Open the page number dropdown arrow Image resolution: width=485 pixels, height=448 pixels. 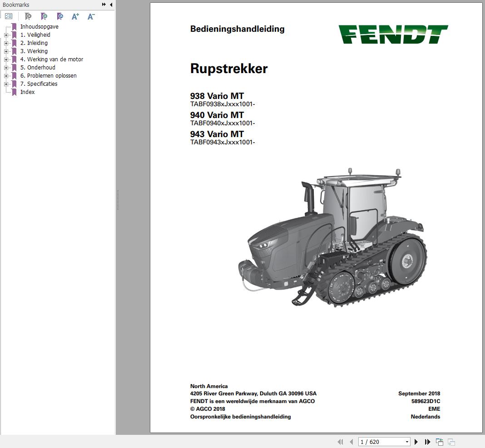[x=407, y=442]
